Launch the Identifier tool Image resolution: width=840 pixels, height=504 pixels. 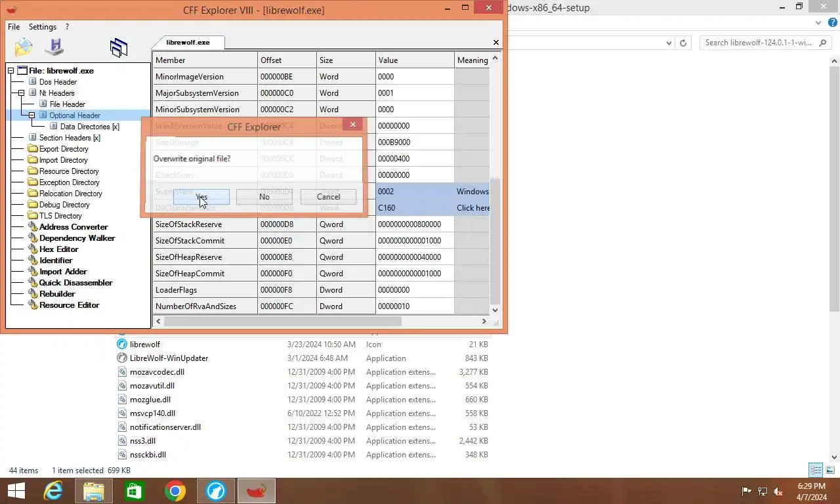pyautogui.click(x=56, y=261)
